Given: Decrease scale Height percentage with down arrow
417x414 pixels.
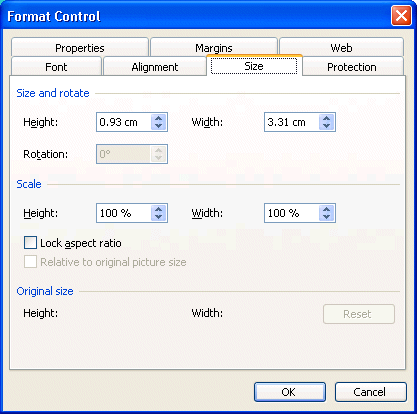Looking at the screenshot, I should pyautogui.click(x=159, y=217).
